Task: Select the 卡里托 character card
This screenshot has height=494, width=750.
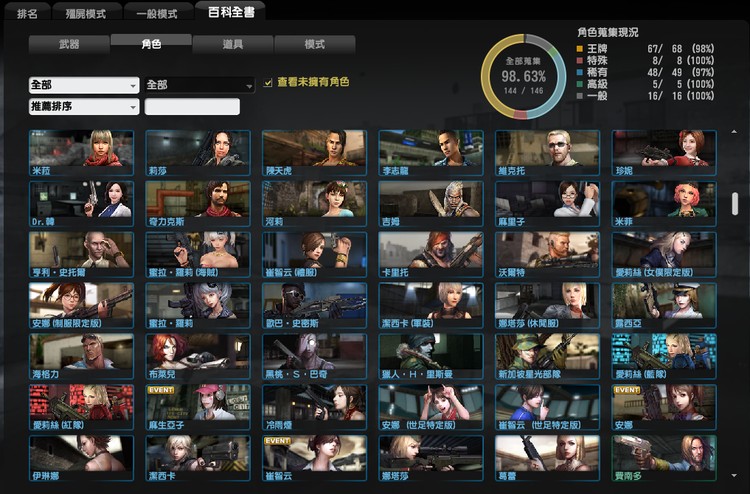Action: (431, 255)
